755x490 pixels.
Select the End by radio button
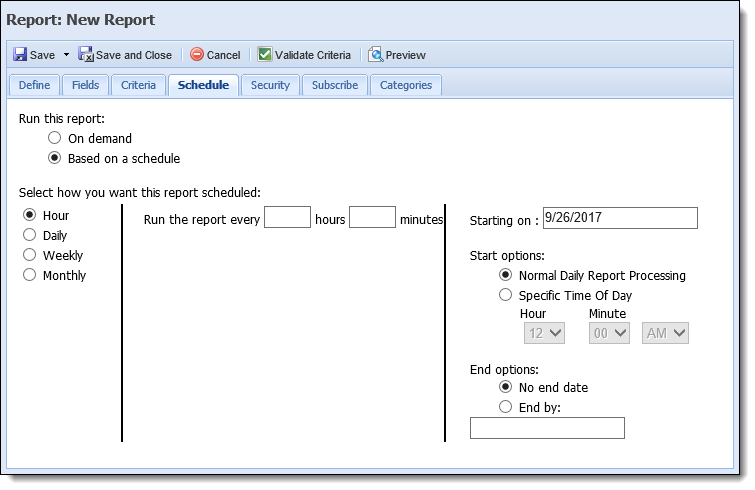505,407
